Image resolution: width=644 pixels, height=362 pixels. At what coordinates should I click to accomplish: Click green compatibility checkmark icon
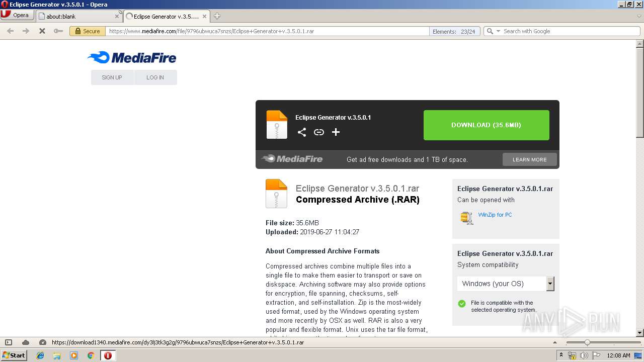click(462, 304)
